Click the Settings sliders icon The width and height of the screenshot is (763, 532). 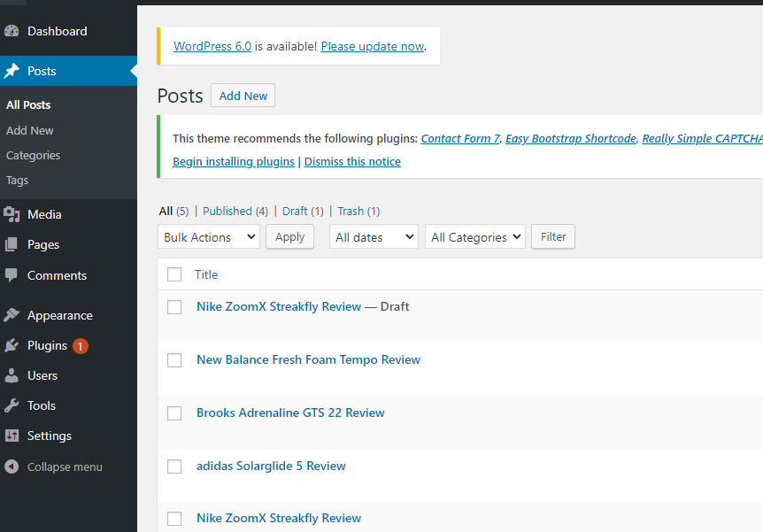coord(12,436)
